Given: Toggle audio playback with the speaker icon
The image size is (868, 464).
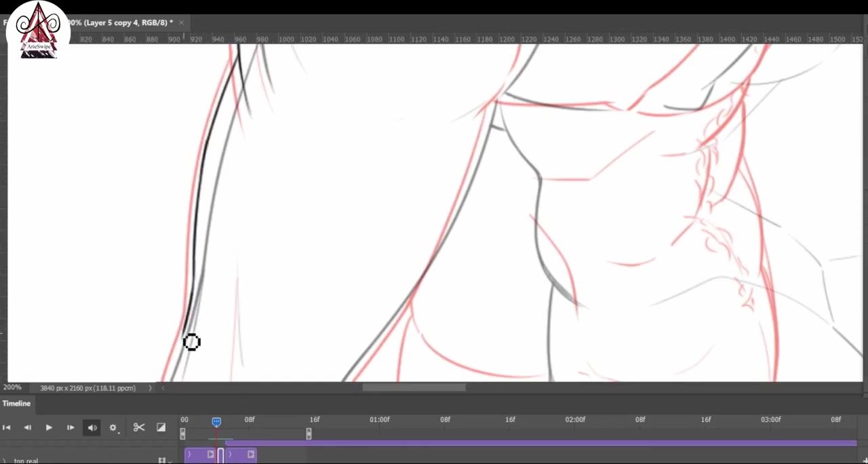Looking at the screenshot, I should point(92,427).
